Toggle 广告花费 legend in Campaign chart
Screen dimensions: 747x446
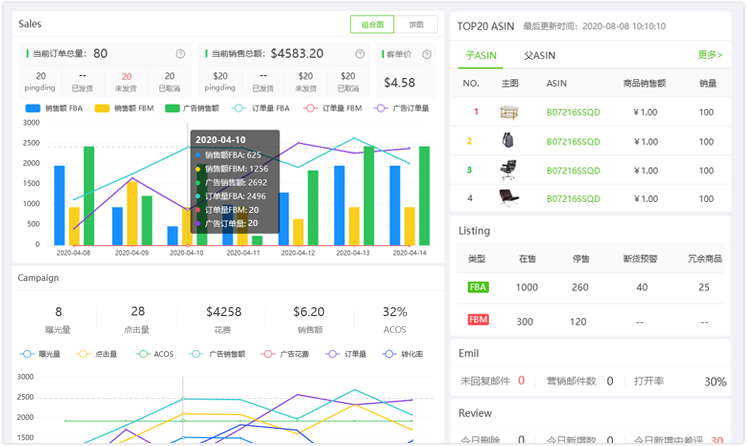[x=285, y=354]
